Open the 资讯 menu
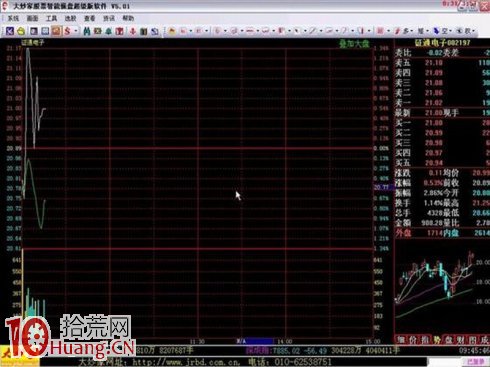 click(109, 19)
